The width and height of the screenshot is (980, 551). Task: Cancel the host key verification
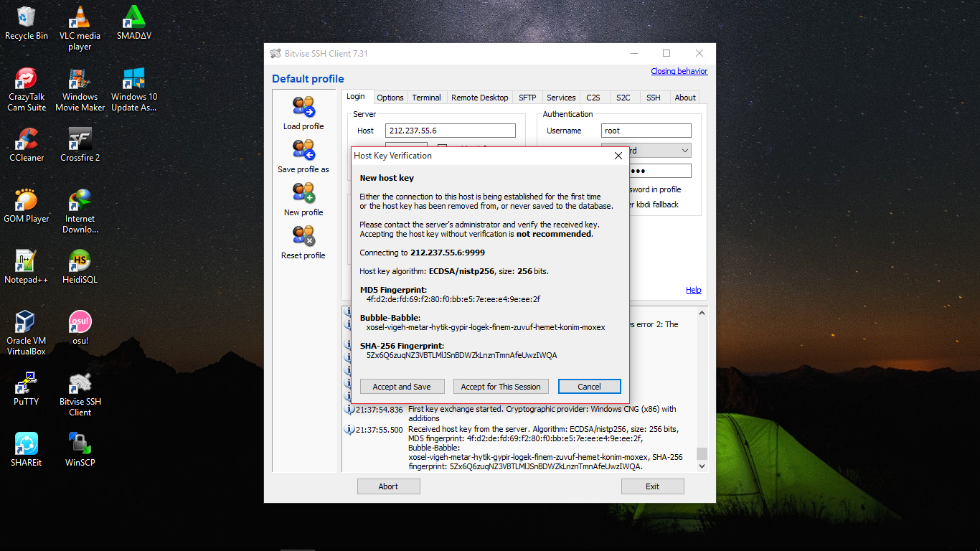point(589,386)
